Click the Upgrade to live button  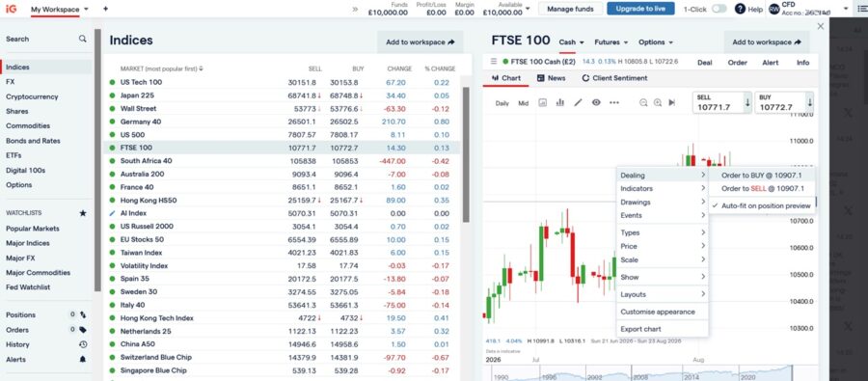(640, 9)
